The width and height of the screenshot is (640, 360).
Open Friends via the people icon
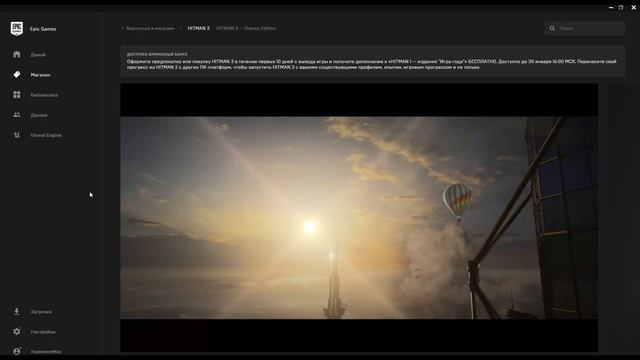[x=17, y=115]
